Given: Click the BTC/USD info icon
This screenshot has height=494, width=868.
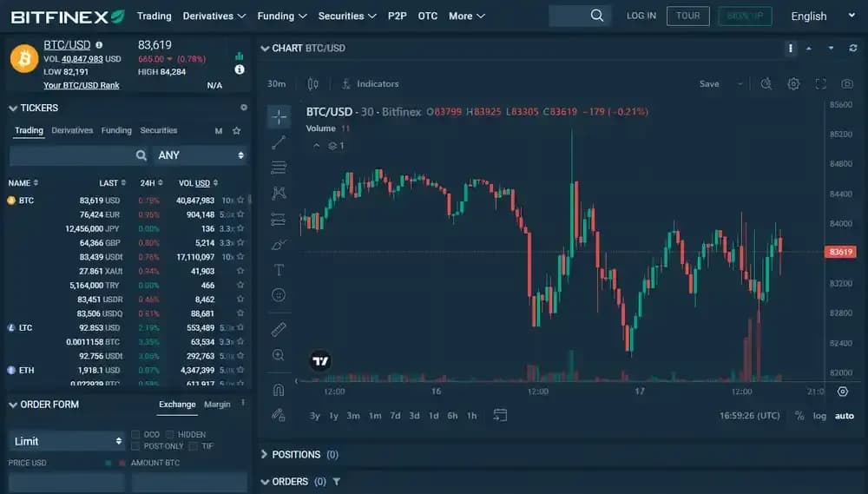Looking at the screenshot, I should [x=99, y=45].
